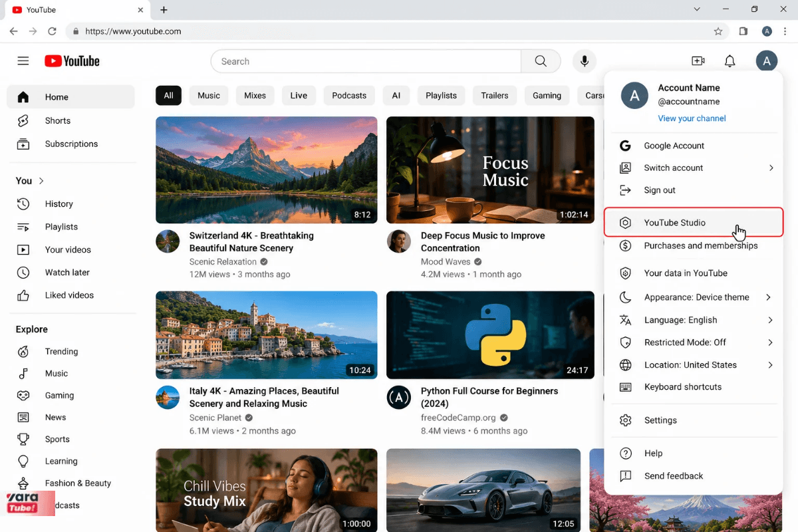Go back in browser history
798x532 pixels.
click(13, 31)
